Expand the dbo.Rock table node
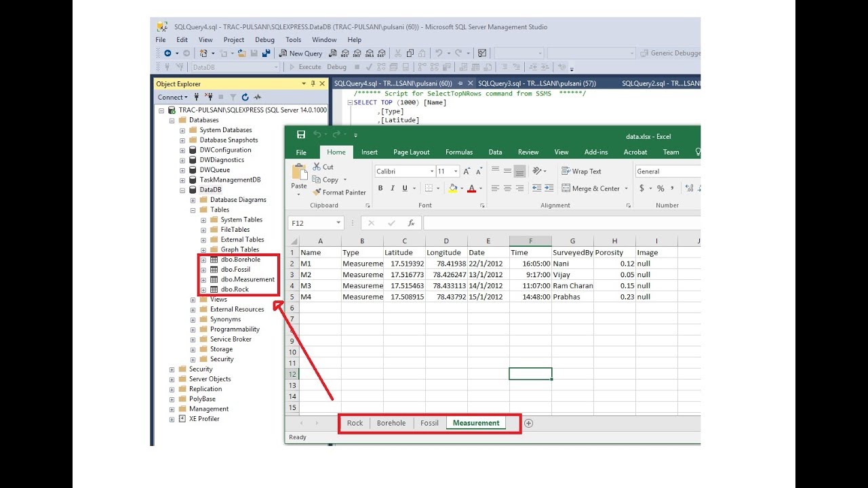 tap(203, 289)
